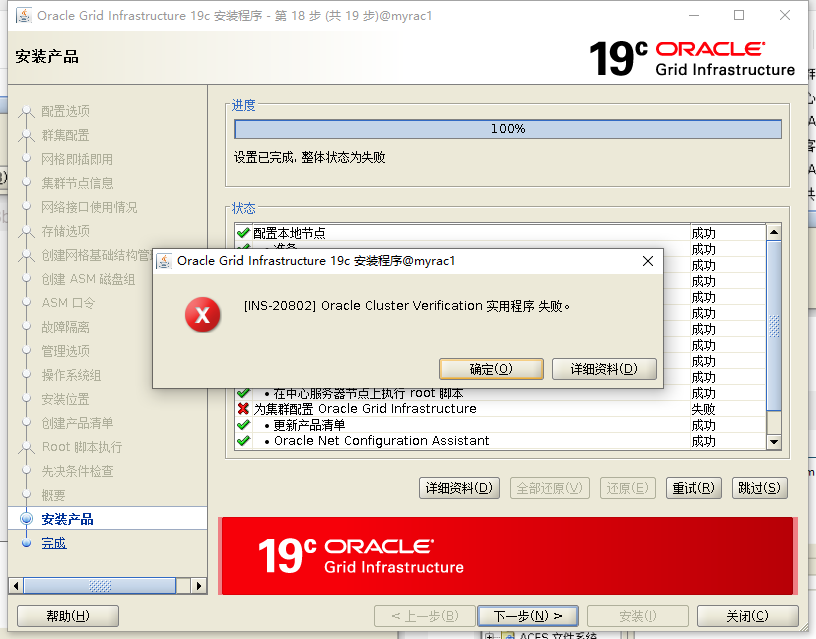
Task: Click the 重试(R) retry button
Action: tap(693, 488)
